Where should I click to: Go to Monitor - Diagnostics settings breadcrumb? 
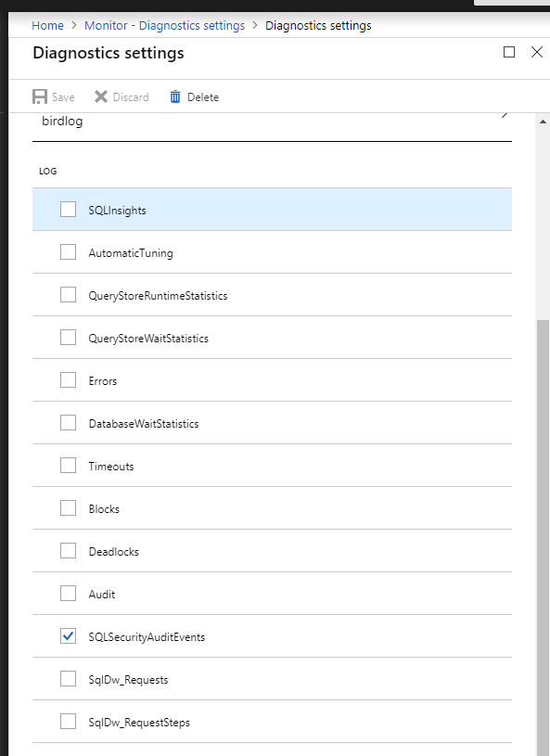click(x=163, y=25)
